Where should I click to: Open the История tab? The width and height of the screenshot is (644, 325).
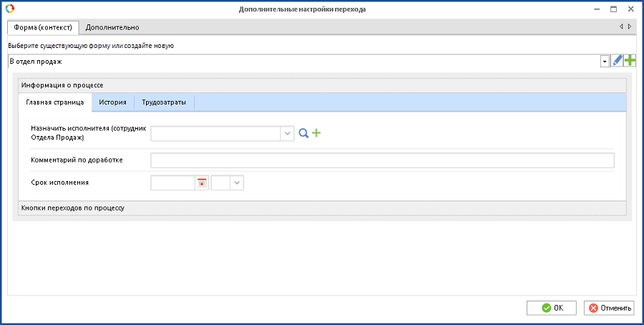pyautogui.click(x=113, y=102)
